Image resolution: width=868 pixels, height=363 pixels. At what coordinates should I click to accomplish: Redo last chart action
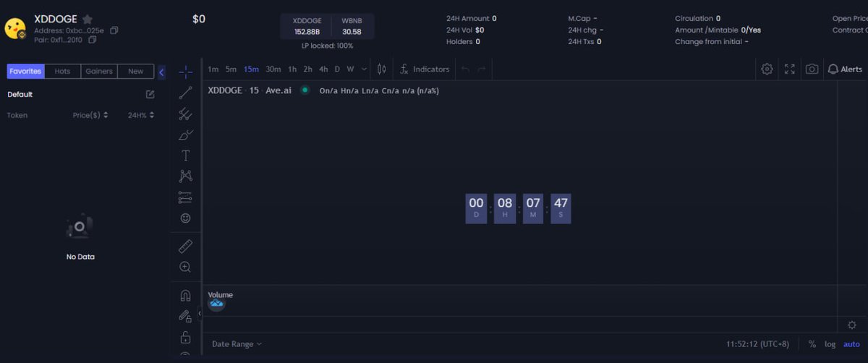[x=482, y=69]
